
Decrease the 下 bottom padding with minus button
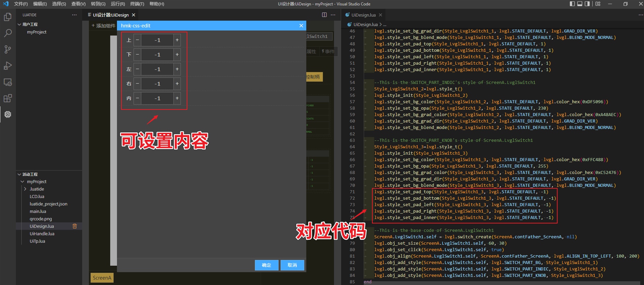(137, 55)
